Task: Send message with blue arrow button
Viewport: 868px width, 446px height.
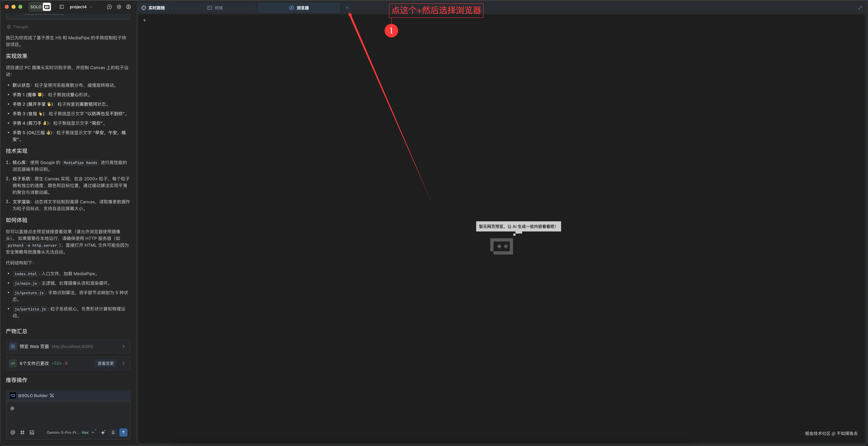Action: click(123, 432)
